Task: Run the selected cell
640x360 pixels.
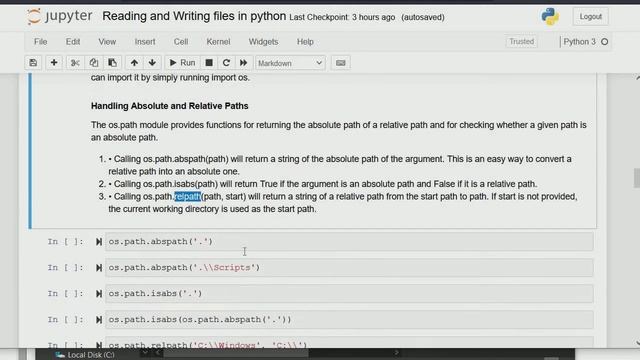Action: click(x=182, y=63)
